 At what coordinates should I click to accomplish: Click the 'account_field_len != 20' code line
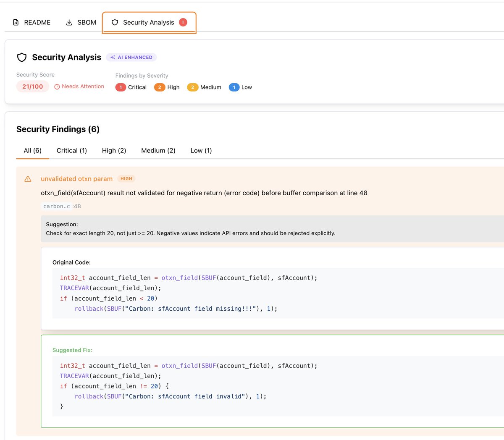pyautogui.click(x=114, y=386)
